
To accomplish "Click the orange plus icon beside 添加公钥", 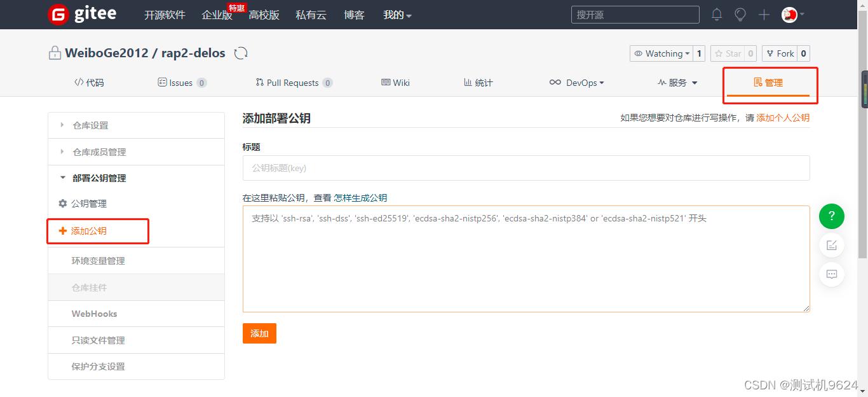I will 62,231.
